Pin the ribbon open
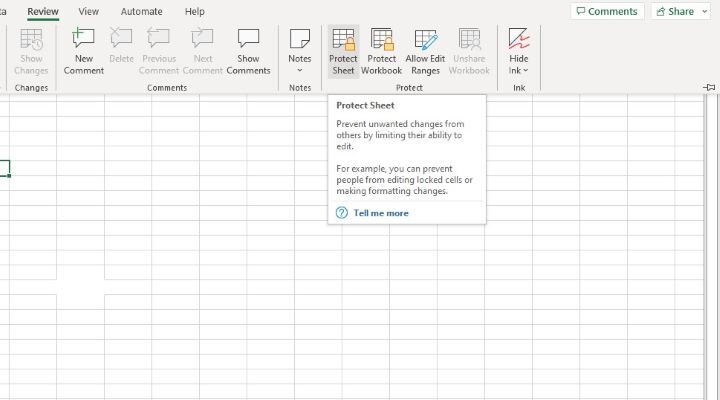 click(x=710, y=88)
